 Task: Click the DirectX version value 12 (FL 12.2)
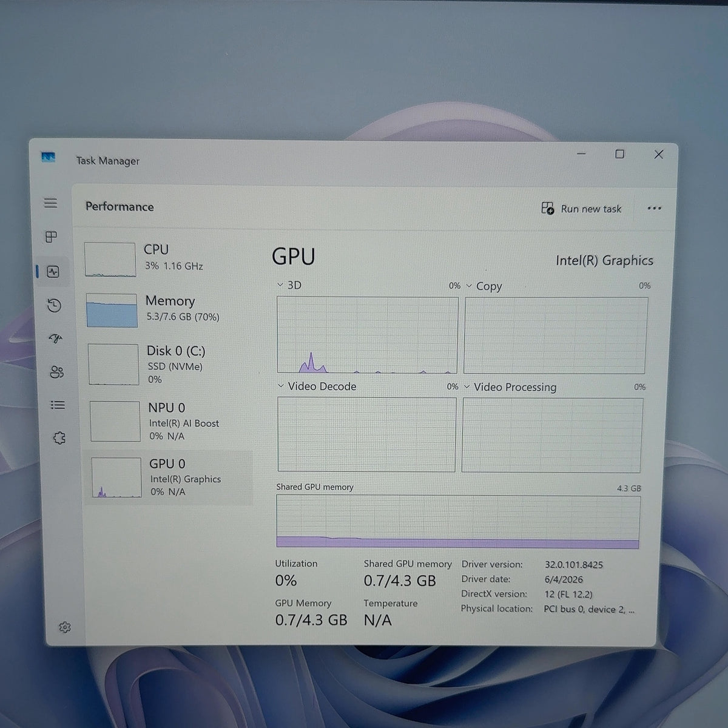click(x=568, y=594)
